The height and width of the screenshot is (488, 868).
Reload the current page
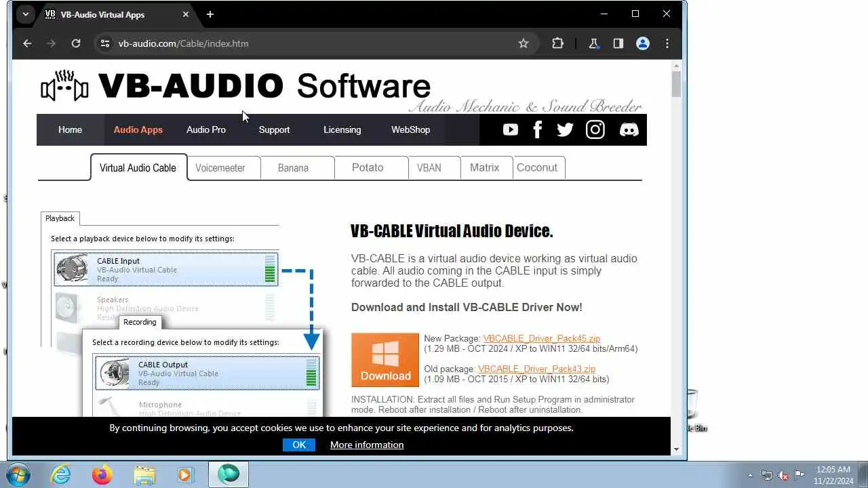(x=76, y=43)
